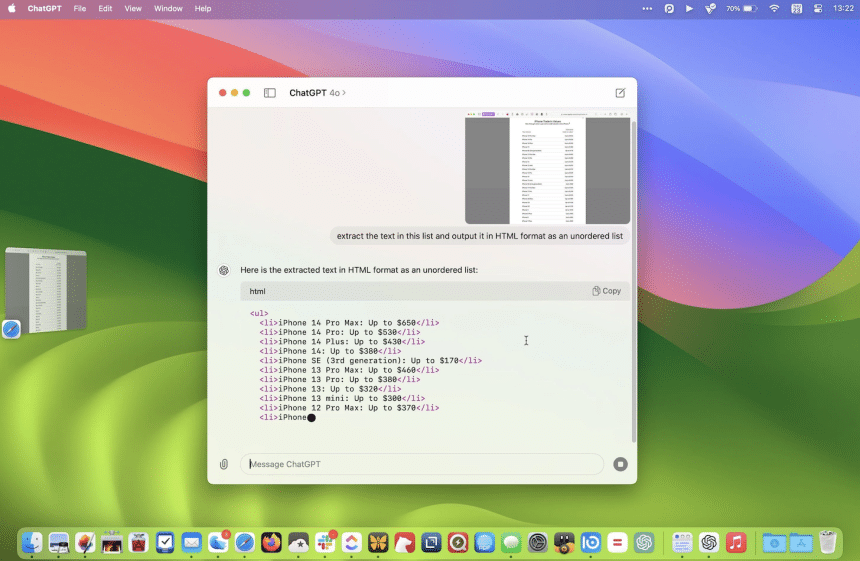The width and height of the screenshot is (860, 561).
Task: Open Control Center from menu bar
Action: pyautogui.click(x=818, y=8)
